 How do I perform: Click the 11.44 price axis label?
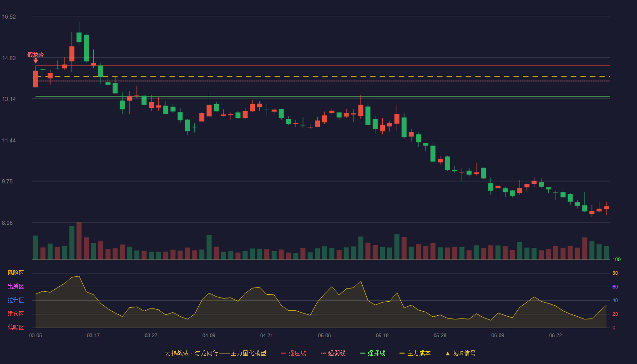coord(9,141)
